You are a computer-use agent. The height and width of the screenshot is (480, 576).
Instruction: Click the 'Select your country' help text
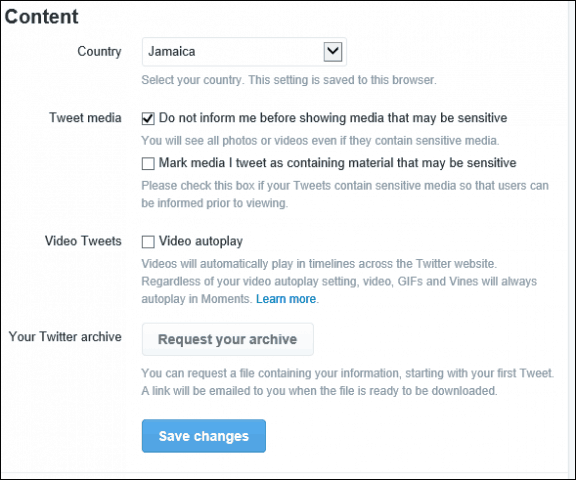[x=289, y=80]
